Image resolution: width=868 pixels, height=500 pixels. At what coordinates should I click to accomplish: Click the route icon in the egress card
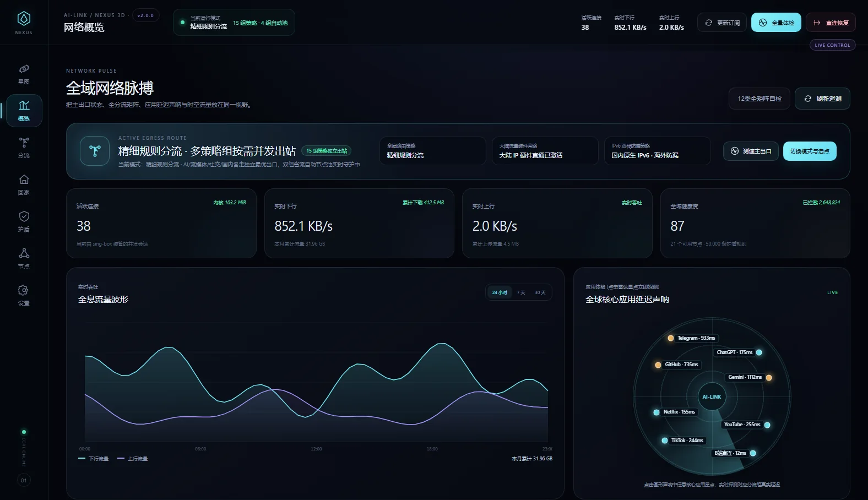95,151
